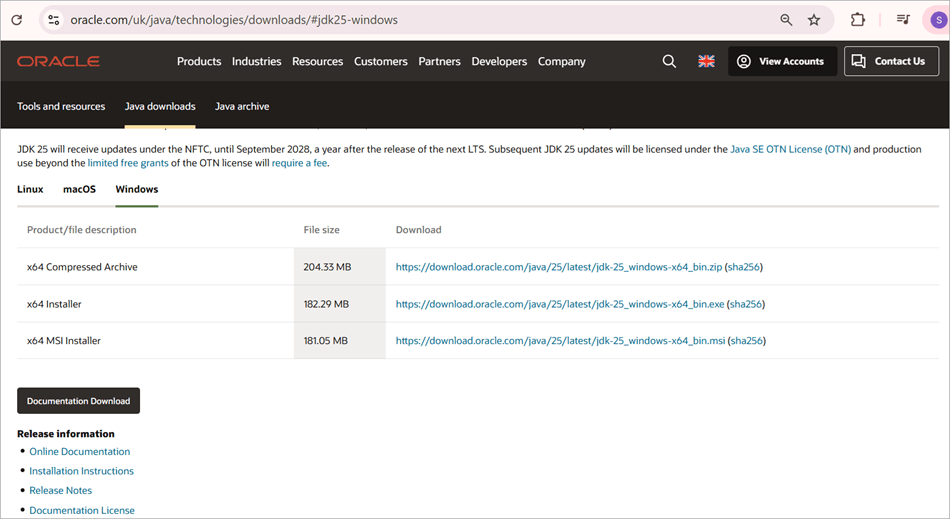Click the File size column header
Screen dimensions: 950x519
tap(321, 230)
